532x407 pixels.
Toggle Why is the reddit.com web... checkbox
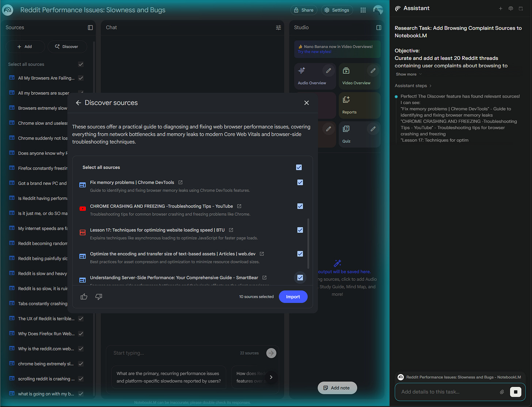(x=81, y=349)
